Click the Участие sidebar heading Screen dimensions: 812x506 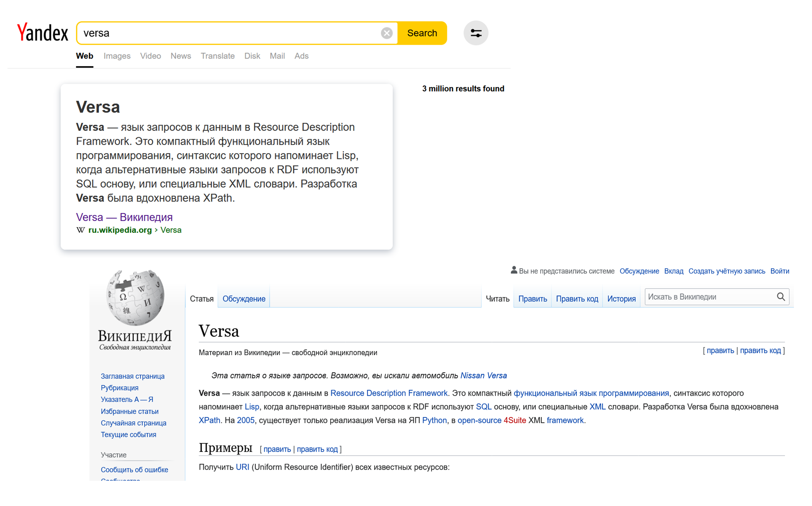pyautogui.click(x=113, y=455)
